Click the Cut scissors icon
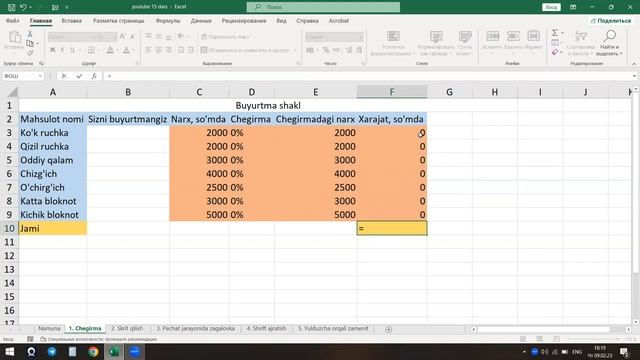The height and width of the screenshot is (360, 640). pos(30,34)
